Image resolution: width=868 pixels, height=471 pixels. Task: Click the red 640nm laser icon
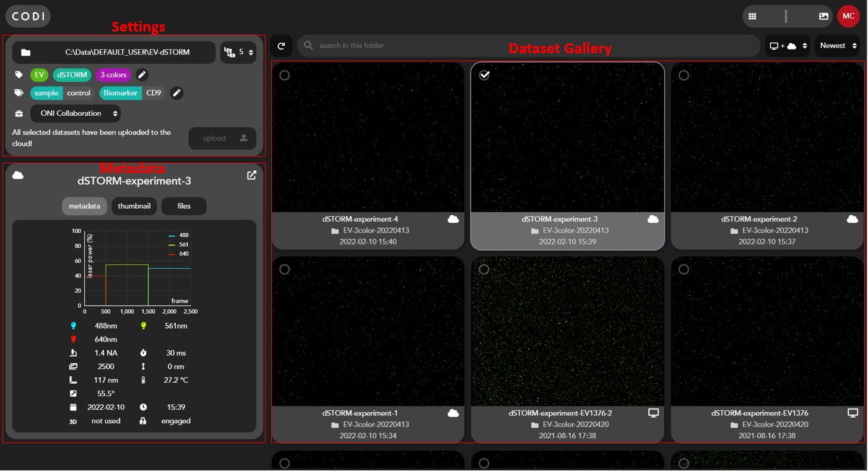click(74, 340)
